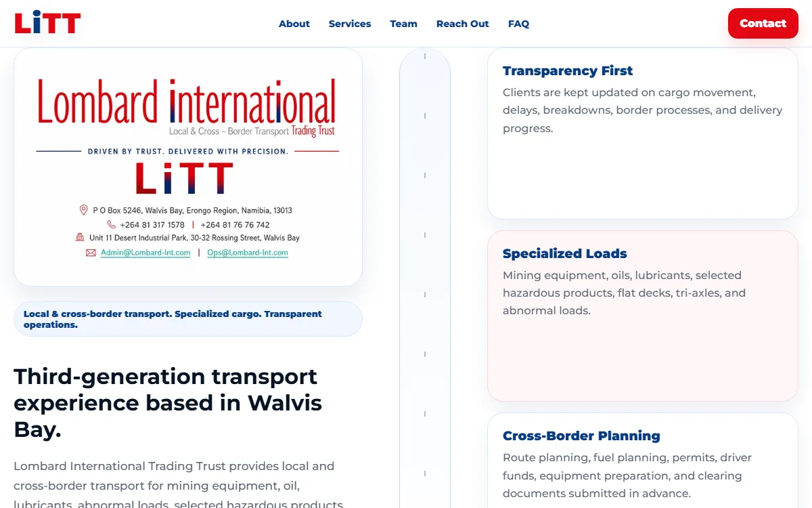Select the Transparency First card heading
Screen dimensions: 812x508
point(568,70)
